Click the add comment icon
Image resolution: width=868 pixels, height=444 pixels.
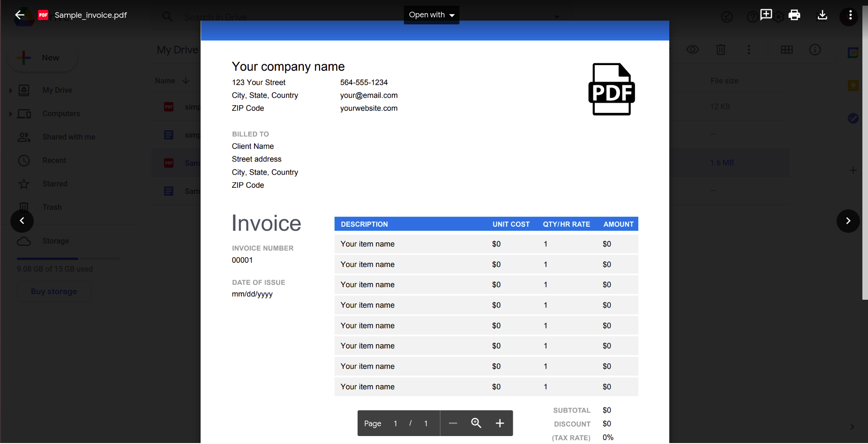[x=766, y=15]
